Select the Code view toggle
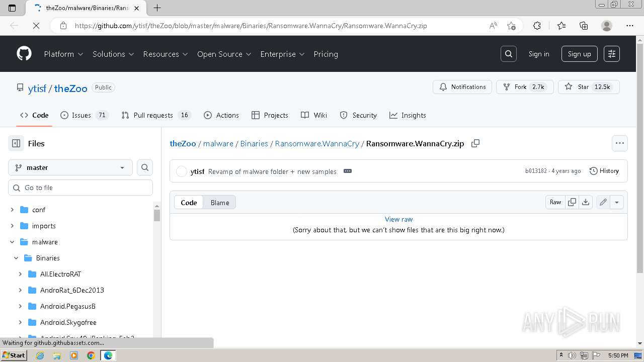The height and width of the screenshot is (362, 644). [x=189, y=203]
